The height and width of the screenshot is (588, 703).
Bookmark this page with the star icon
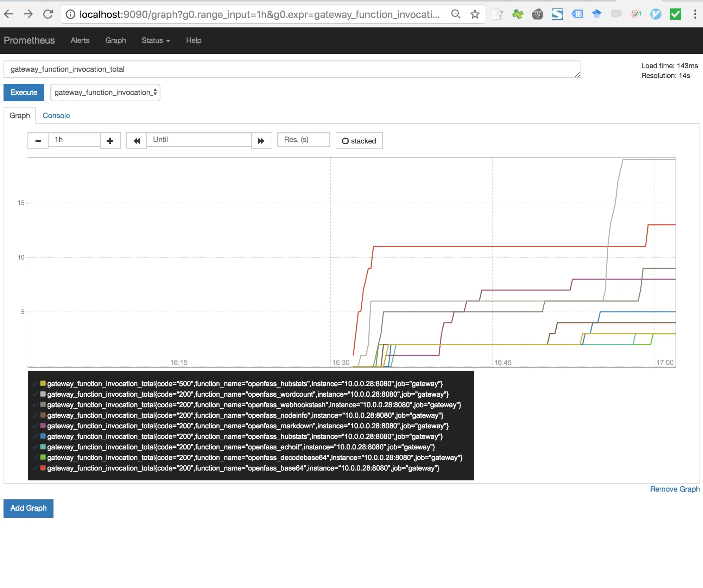click(x=475, y=14)
